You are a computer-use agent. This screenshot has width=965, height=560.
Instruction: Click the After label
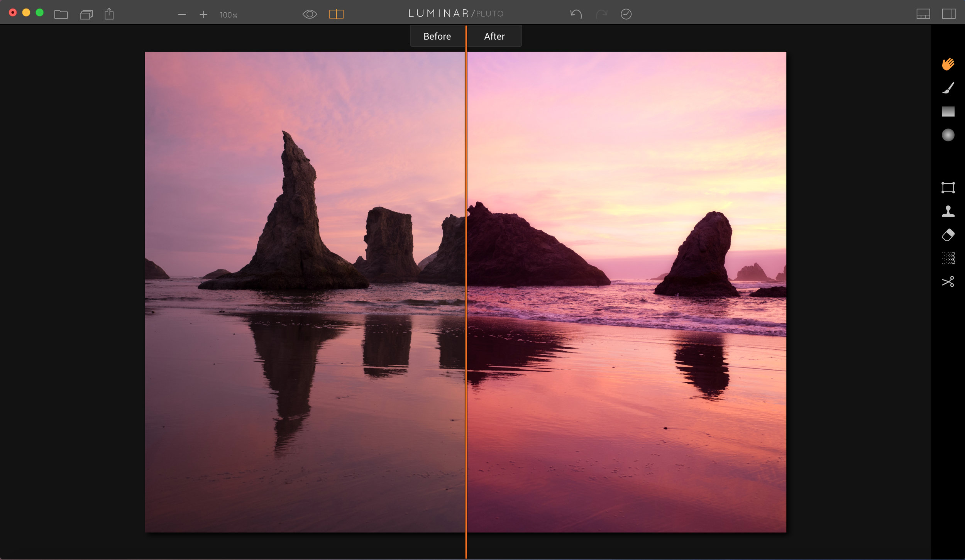point(494,36)
